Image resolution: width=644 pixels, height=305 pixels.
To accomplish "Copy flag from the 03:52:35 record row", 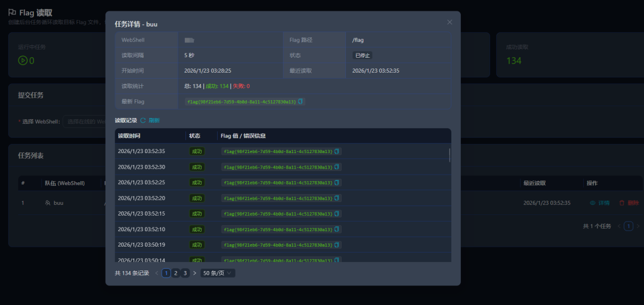I will pos(337,151).
